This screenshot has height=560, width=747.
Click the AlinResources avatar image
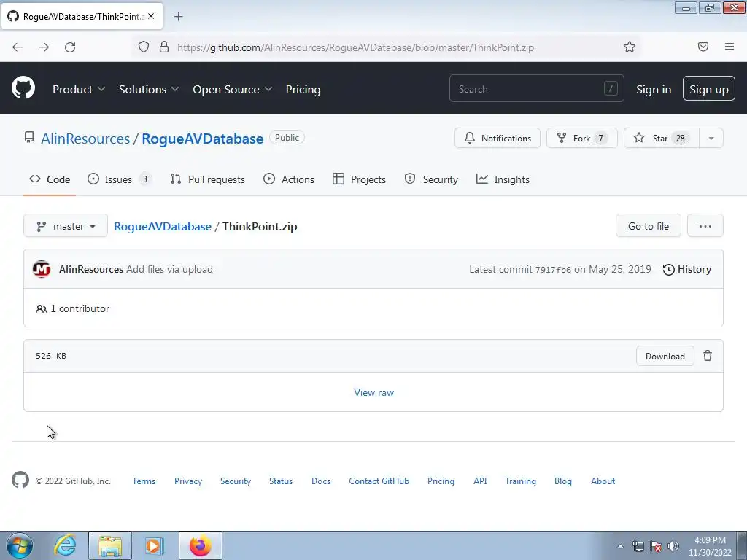[42, 269]
